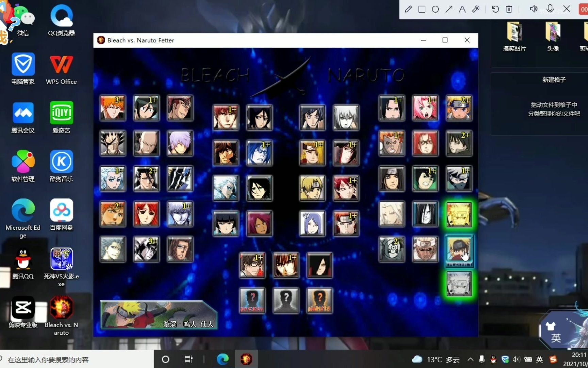
Task: Open the 软件管理 desktop icon
Action: (x=23, y=166)
